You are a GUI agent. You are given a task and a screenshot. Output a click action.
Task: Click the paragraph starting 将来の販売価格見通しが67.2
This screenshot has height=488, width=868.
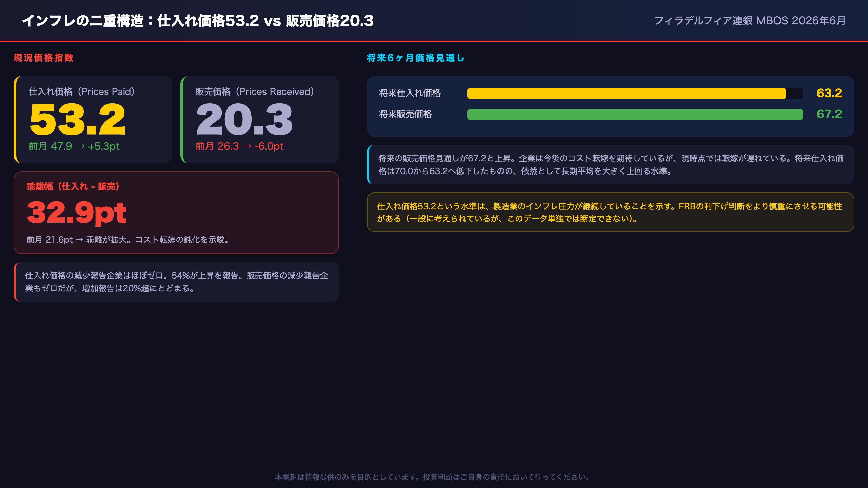tap(610, 165)
